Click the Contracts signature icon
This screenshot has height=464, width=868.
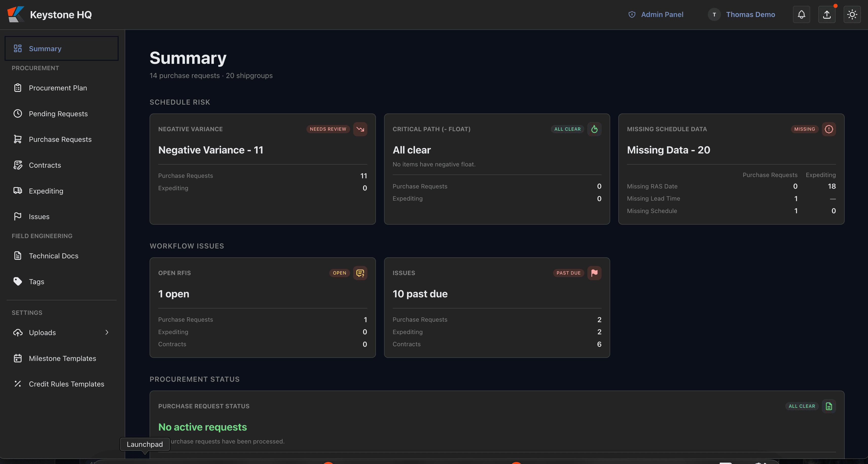[x=17, y=165]
